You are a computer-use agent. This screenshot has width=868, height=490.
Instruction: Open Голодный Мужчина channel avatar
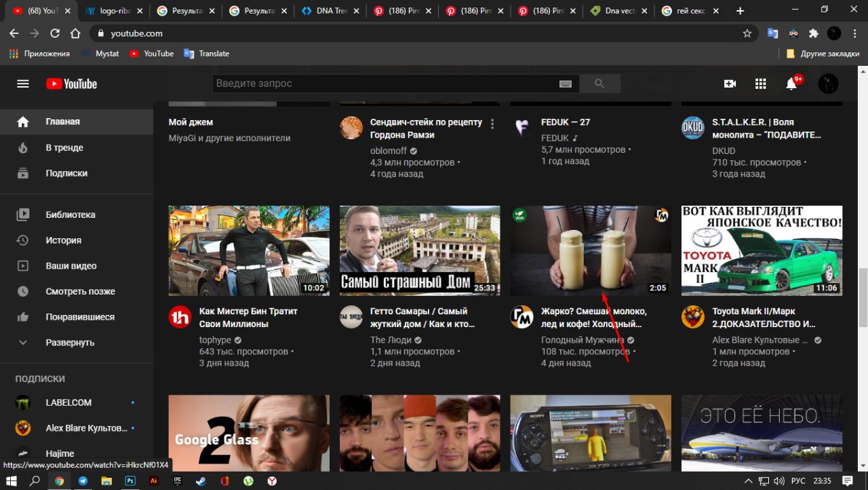pyautogui.click(x=521, y=317)
